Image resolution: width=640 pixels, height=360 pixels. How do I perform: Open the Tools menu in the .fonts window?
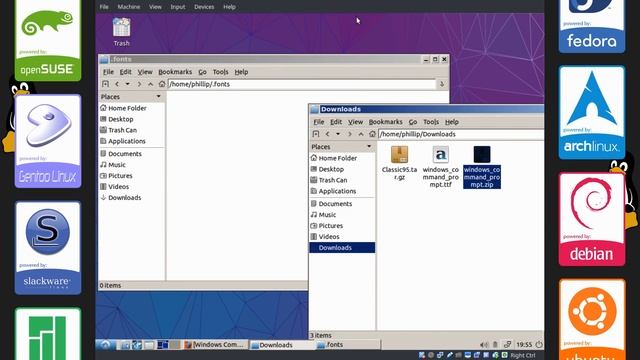(220, 72)
